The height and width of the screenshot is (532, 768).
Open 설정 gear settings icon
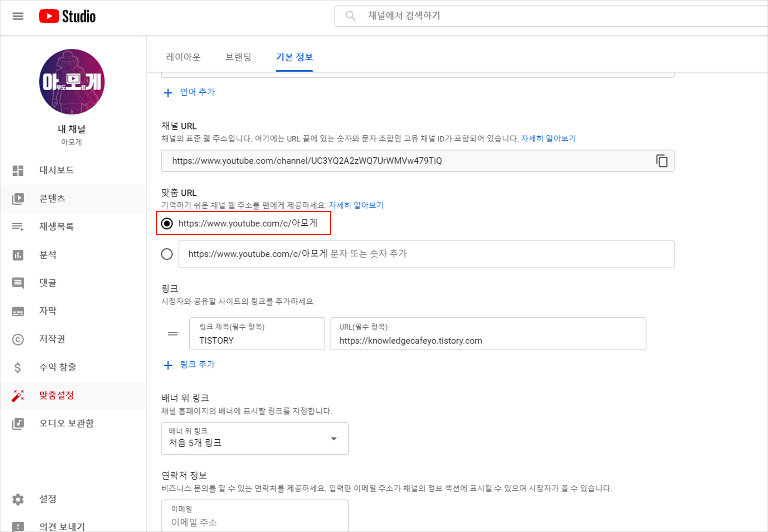click(x=18, y=499)
